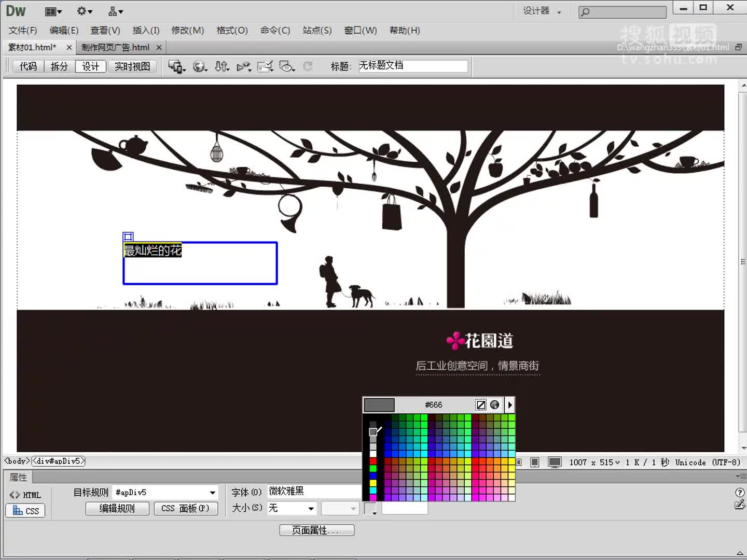Collapse the Properties panel arrow
Image resolution: width=747 pixels, height=560 pixels.
point(740,553)
